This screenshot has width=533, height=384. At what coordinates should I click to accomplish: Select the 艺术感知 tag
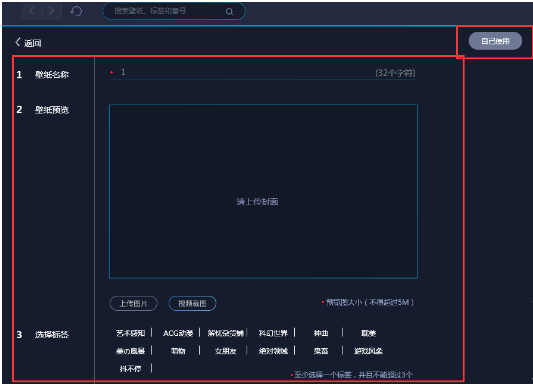pyautogui.click(x=131, y=333)
